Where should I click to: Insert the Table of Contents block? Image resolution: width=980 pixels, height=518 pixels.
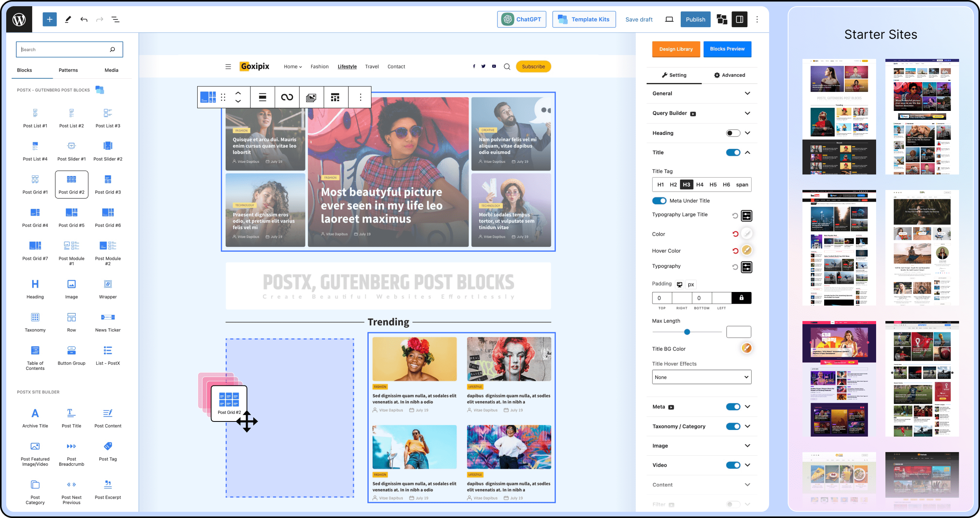point(35,358)
